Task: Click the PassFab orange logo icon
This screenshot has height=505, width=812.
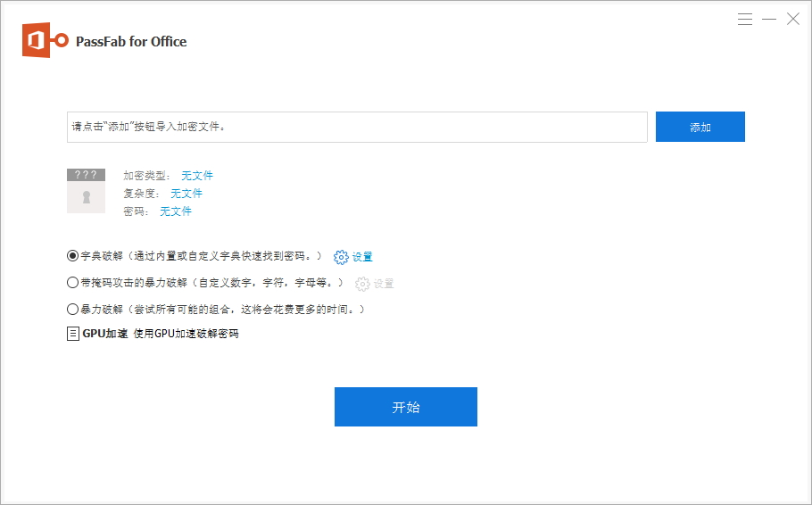Action: tap(45, 41)
